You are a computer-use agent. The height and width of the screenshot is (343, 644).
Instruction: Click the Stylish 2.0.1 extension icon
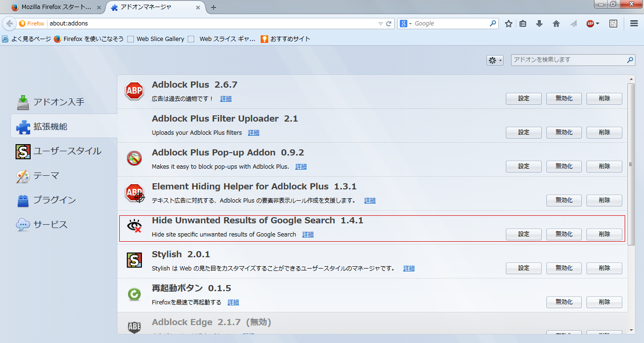134,261
